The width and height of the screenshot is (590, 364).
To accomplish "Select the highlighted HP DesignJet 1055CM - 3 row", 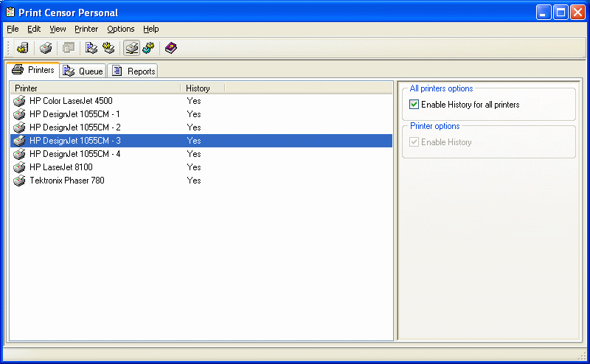I will pos(201,141).
